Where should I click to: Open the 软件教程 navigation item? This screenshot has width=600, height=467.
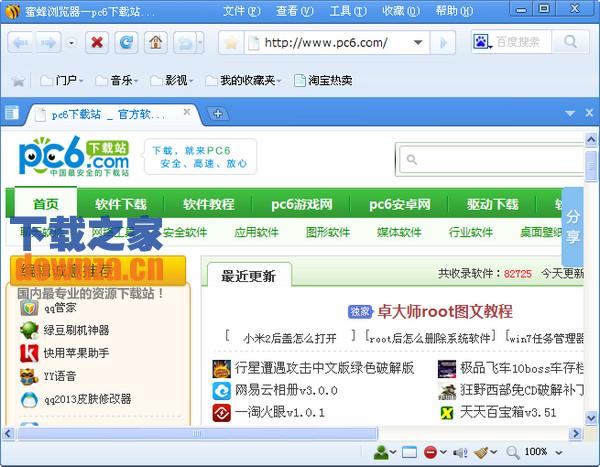208,204
